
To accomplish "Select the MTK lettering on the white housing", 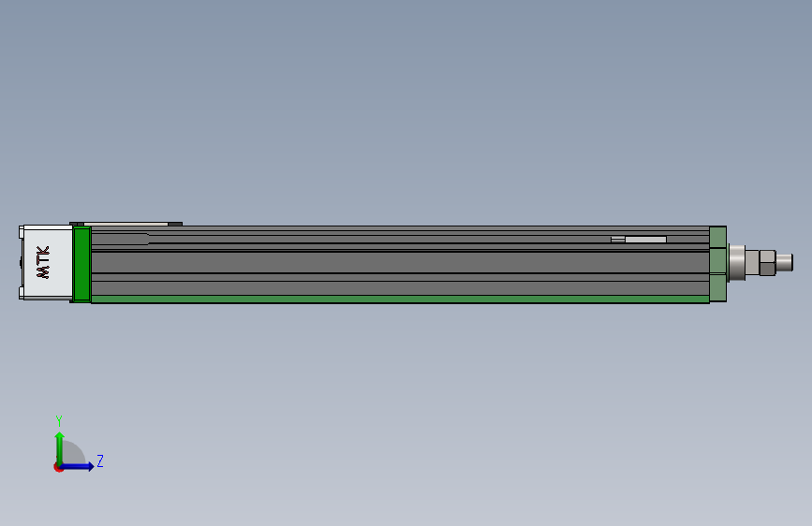I will (x=43, y=262).
